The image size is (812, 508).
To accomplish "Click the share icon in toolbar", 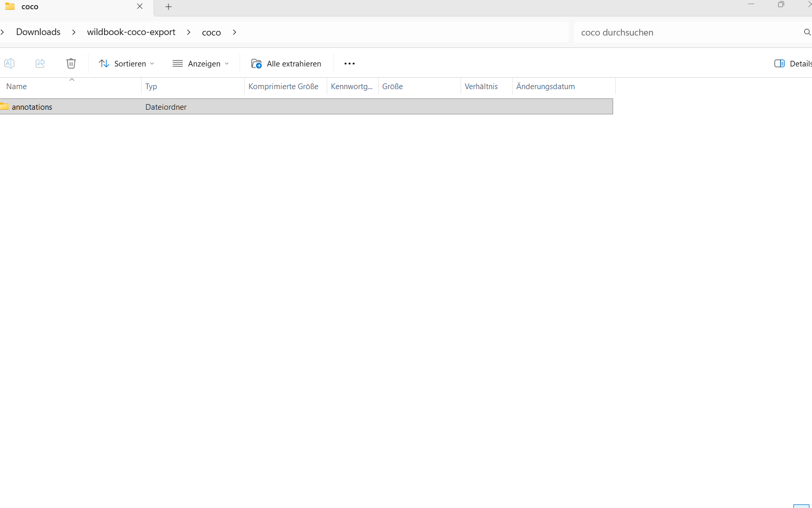I will (40, 63).
